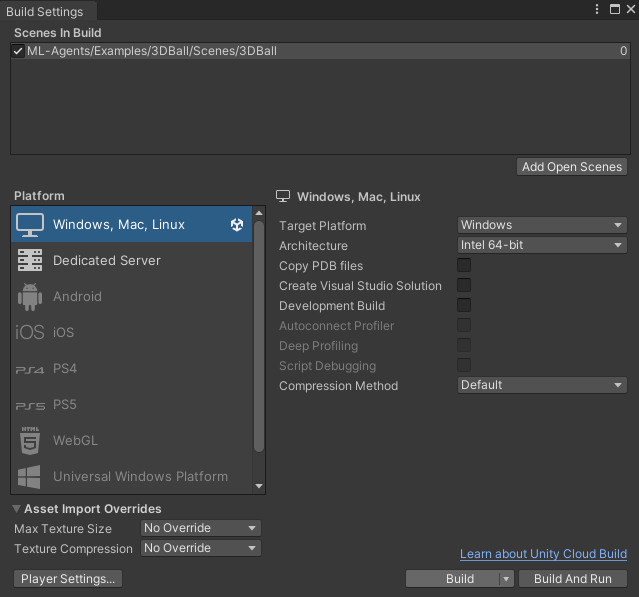
Task: Select the PS4 logo icon
Action: [30, 370]
